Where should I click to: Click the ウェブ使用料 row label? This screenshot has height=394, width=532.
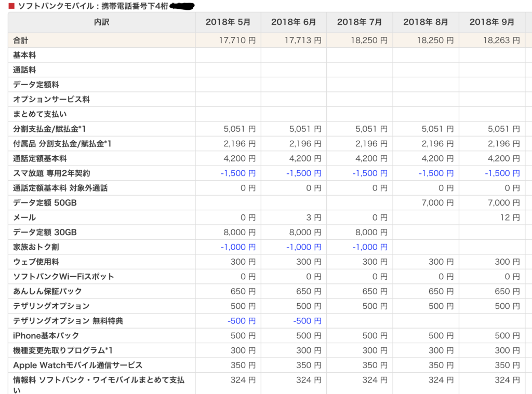coord(36,262)
